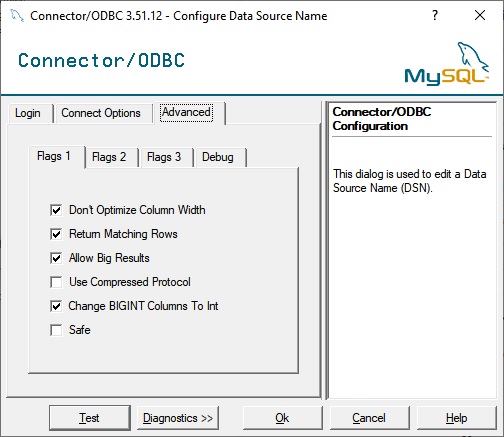Screen dimensions: 504x437
Task: Switch to Flags 2 sub-tab
Action: point(111,157)
